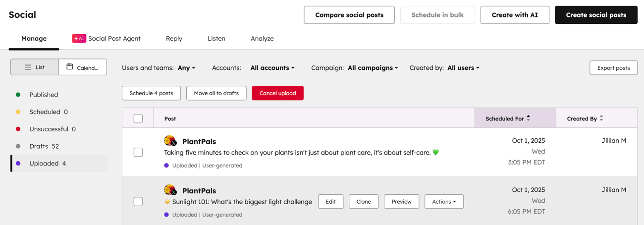Click PlantPals avatar on the plant care post
Image resolution: width=644 pixels, height=225 pixels.
pos(170,141)
